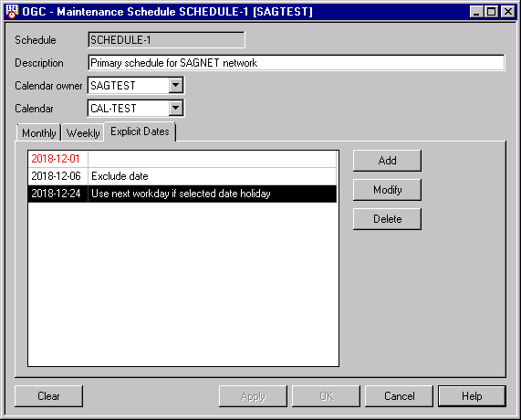521x420 pixels.
Task: Switch to the Weekly tab
Action: tap(83, 133)
